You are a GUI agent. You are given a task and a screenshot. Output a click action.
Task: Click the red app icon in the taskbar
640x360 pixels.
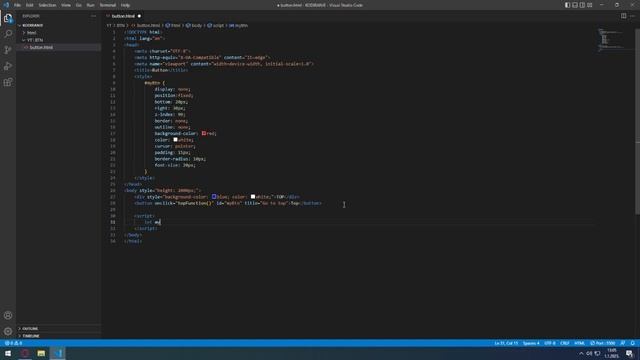click(24, 353)
